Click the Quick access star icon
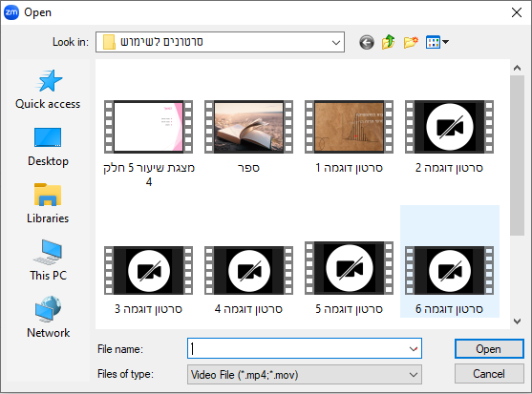Image resolution: width=532 pixels, height=394 pixels. [x=49, y=81]
